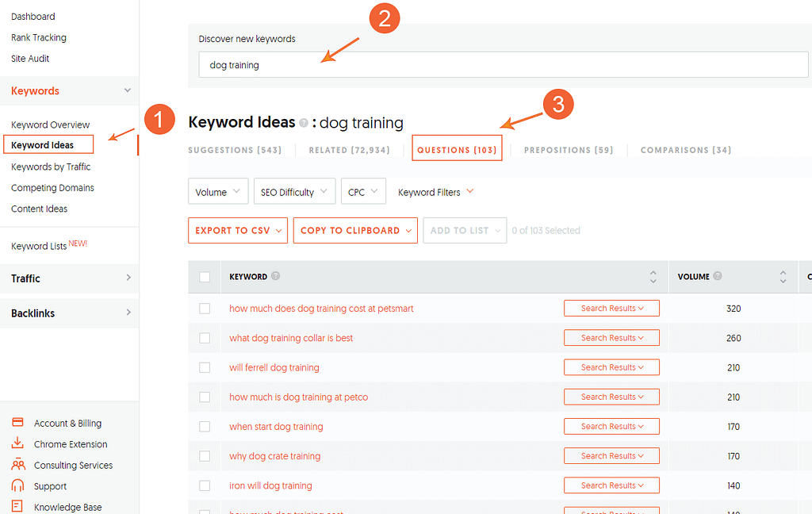Open Search Results for 'what dog training collar is best'
The width and height of the screenshot is (812, 514).
pyautogui.click(x=611, y=337)
